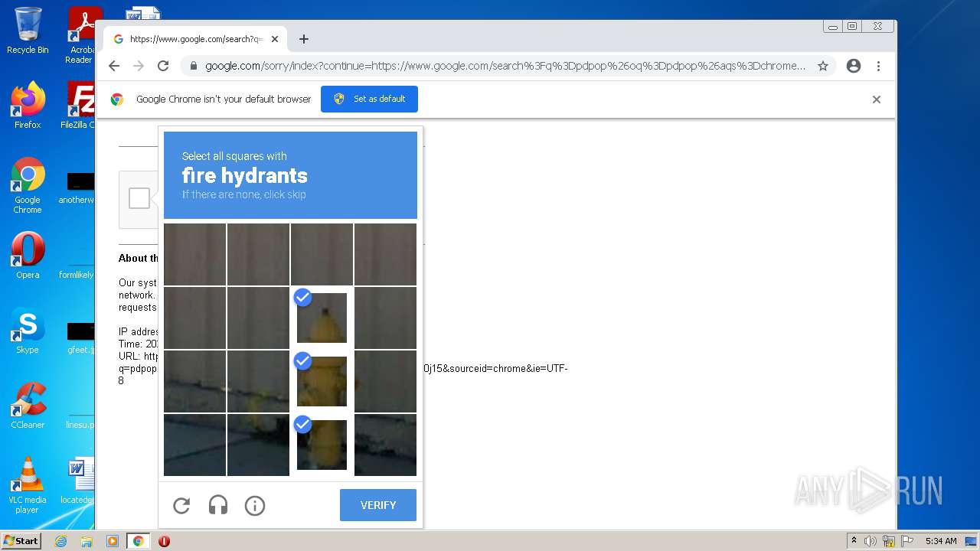
Task: Open the Explorer folder taskbar icon
Action: tap(87, 541)
